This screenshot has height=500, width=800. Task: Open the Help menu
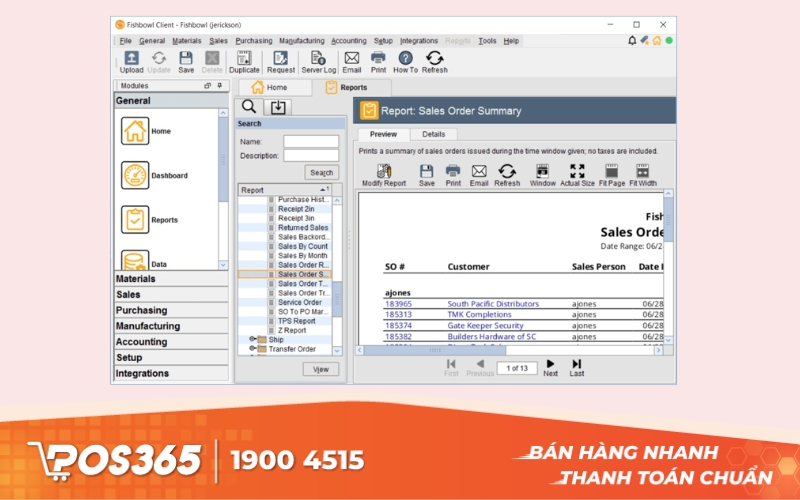click(511, 41)
